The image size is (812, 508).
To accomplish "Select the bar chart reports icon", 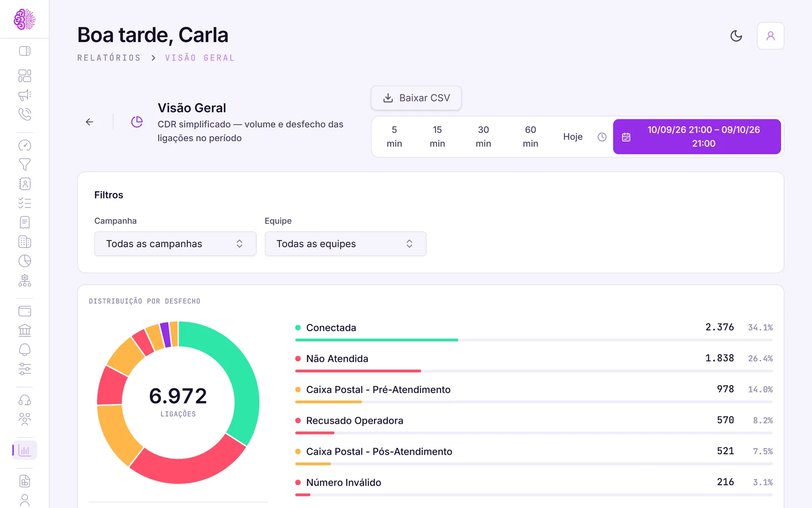I will [x=24, y=450].
